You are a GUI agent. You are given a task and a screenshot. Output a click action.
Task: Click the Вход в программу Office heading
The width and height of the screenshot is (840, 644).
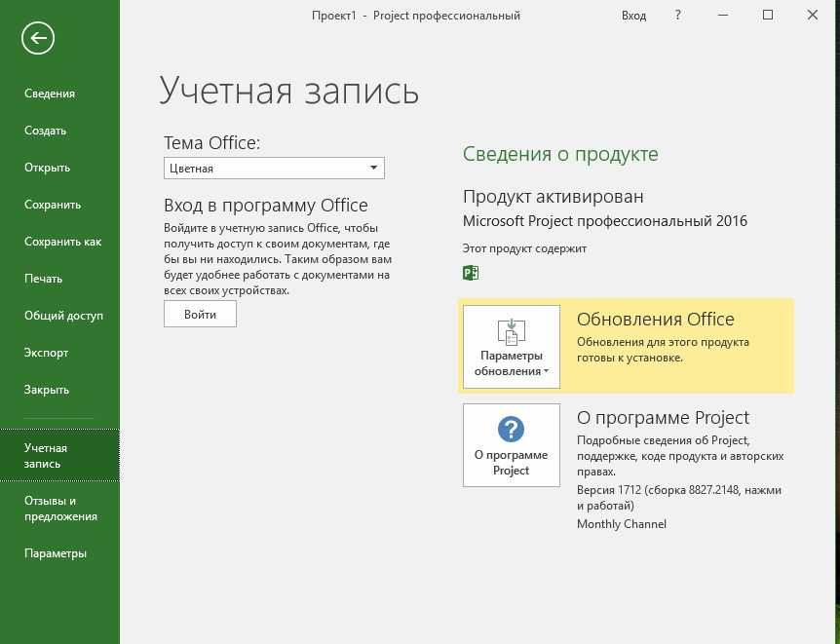tap(266, 206)
